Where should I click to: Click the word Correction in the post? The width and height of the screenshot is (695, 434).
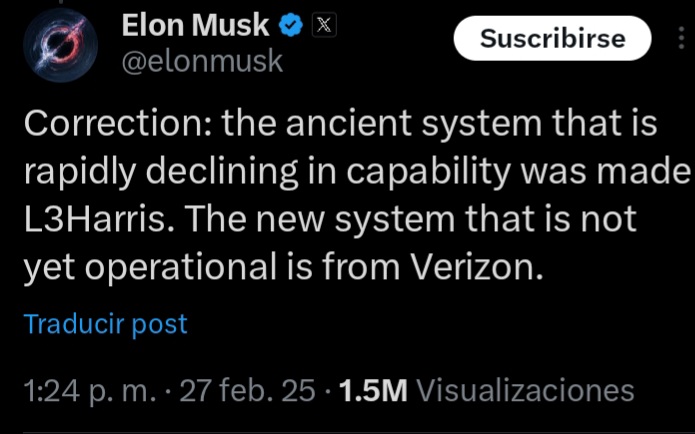[x=111, y=124]
